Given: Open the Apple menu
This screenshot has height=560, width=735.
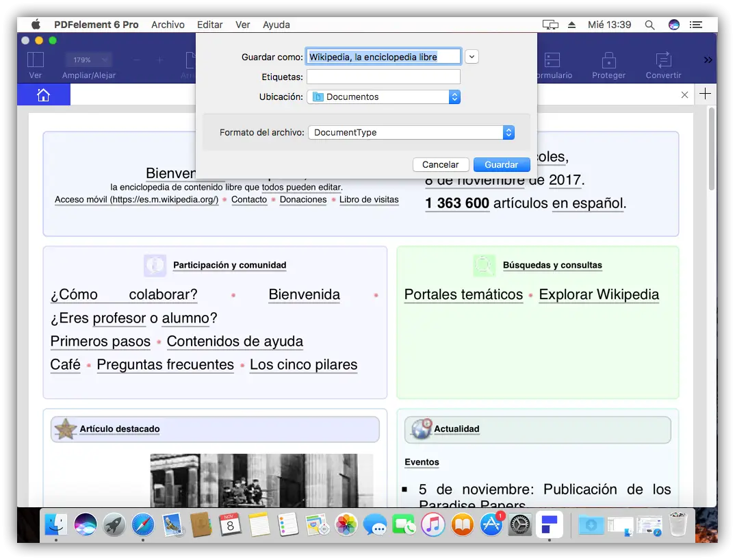Looking at the screenshot, I should tap(36, 25).
